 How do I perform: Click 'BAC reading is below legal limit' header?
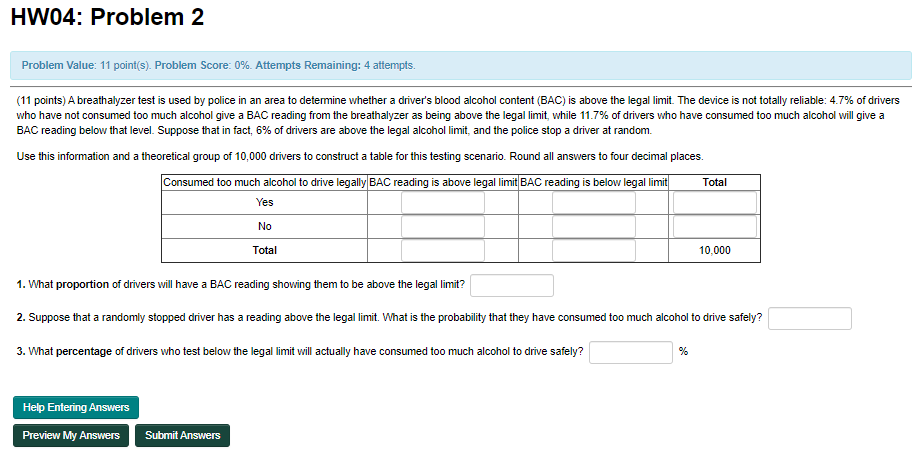tap(594, 183)
